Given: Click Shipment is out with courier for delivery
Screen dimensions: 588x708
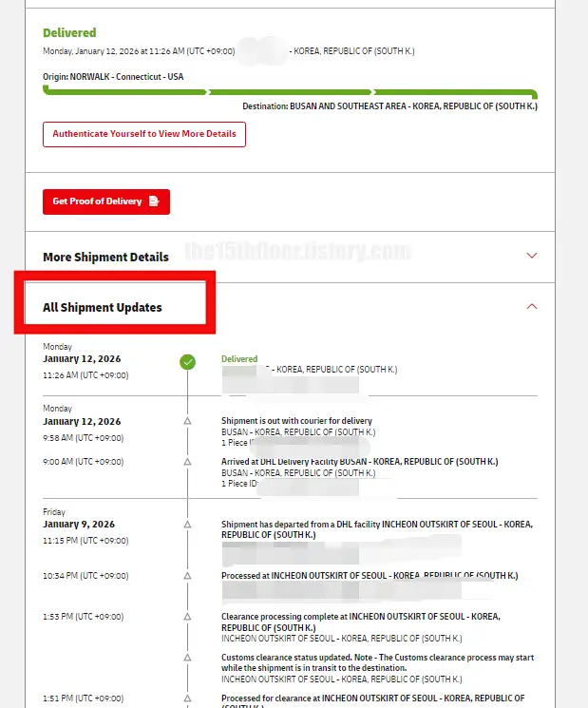Looking at the screenshot, I should point(296,421).
